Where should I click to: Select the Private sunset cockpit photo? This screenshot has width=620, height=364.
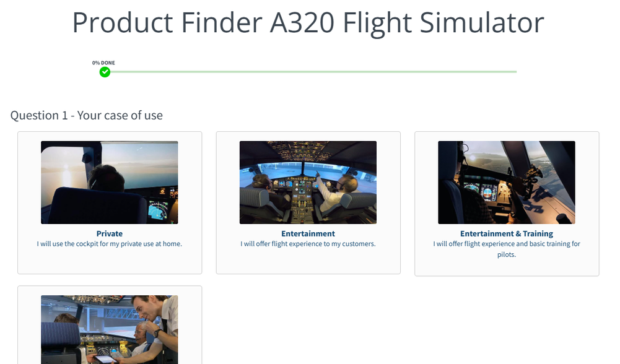click(110, 183)
